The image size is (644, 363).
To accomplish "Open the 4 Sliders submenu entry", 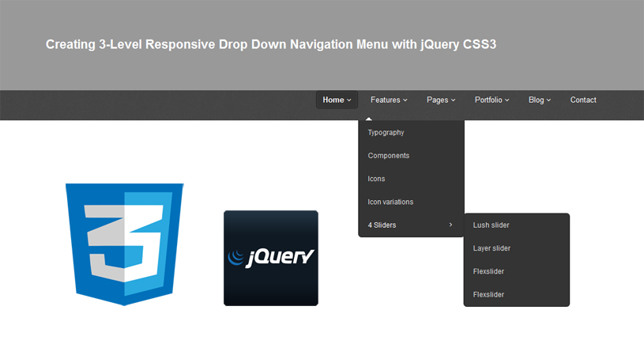I will tap(382, 225).
